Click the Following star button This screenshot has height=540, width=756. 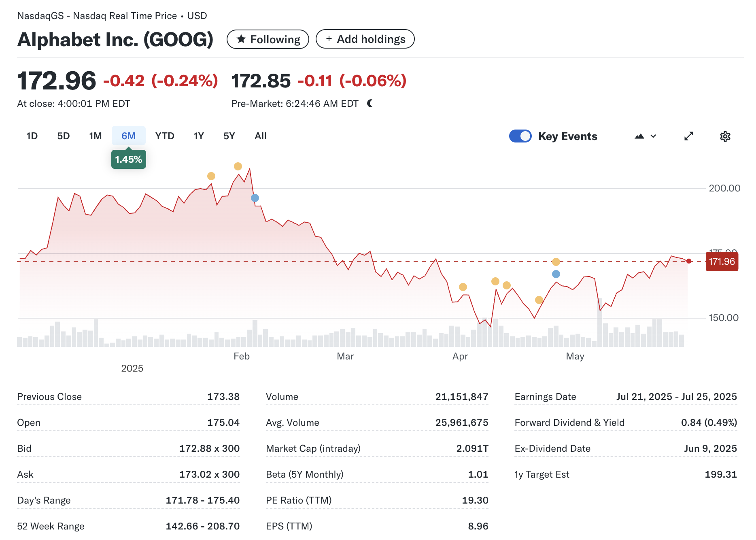pos(268,39)
